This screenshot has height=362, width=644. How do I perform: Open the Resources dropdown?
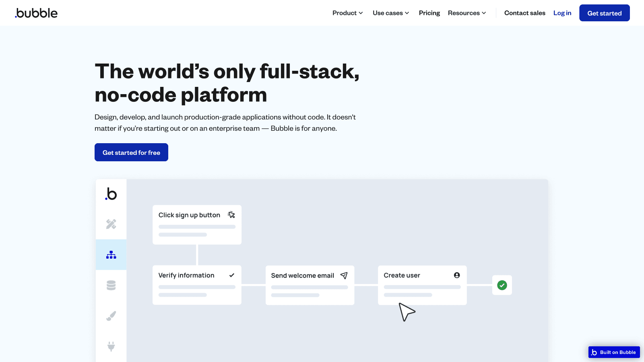coord(467,13)
